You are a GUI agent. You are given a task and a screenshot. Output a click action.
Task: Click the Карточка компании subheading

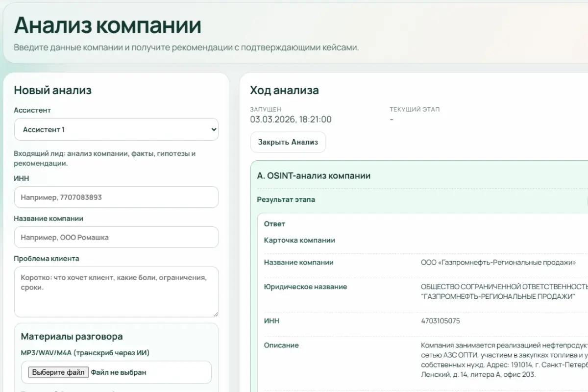(299, 240)
